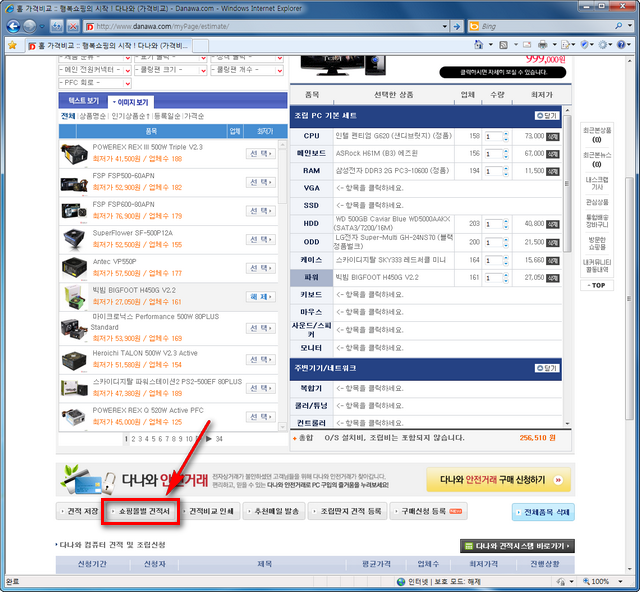
Task: Click the 쇼핑몰별 견적서 button
Action: [140, 511]
